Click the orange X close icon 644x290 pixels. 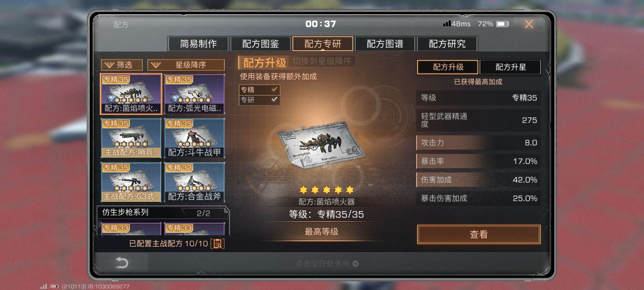tap(529, 24)
